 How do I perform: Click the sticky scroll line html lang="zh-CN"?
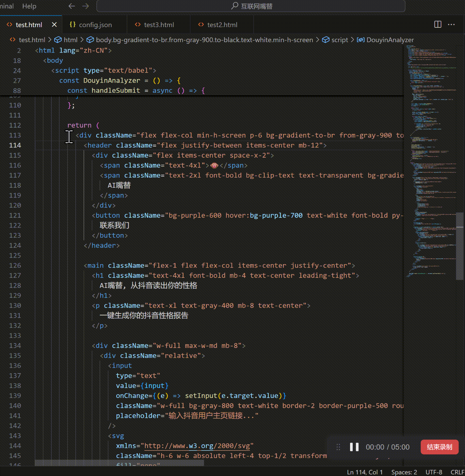[x=73, y=51]
